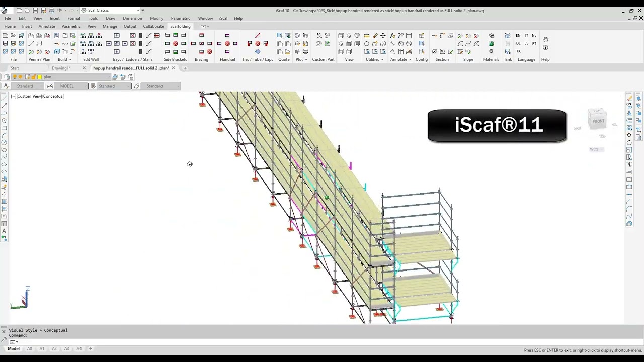
Task: Click the ribbon minimize toggle after Scaffolding tab
Action: click(x=204, y=26)
